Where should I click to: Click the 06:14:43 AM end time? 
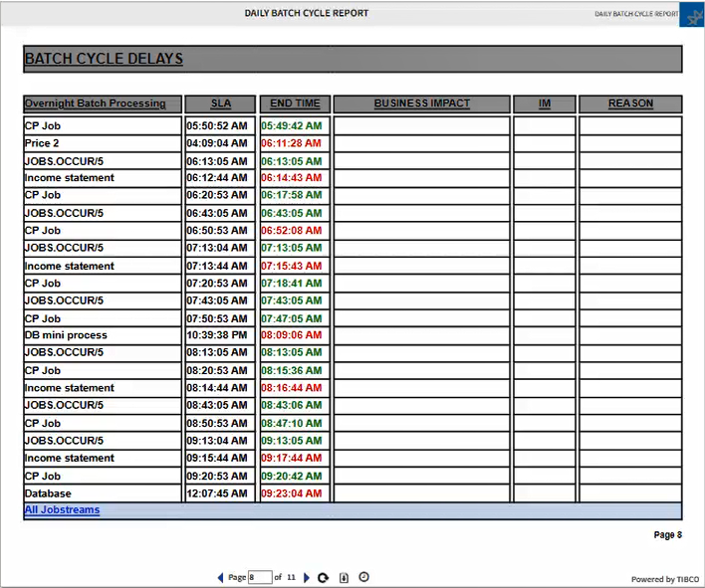point(292,178)
